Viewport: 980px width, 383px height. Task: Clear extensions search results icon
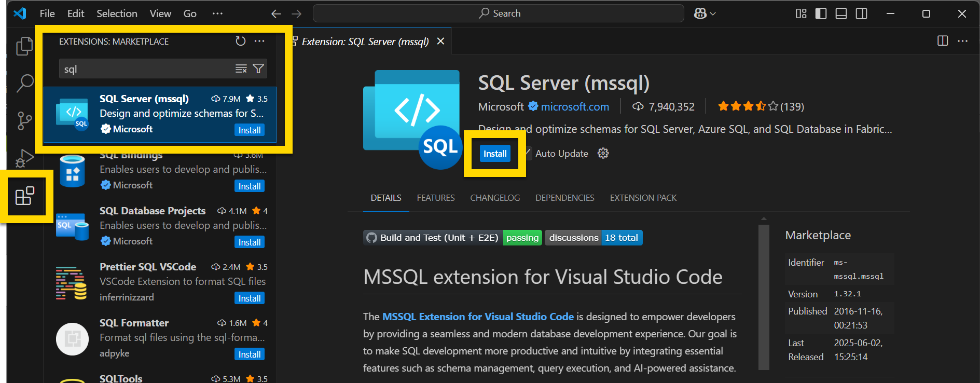241,69
